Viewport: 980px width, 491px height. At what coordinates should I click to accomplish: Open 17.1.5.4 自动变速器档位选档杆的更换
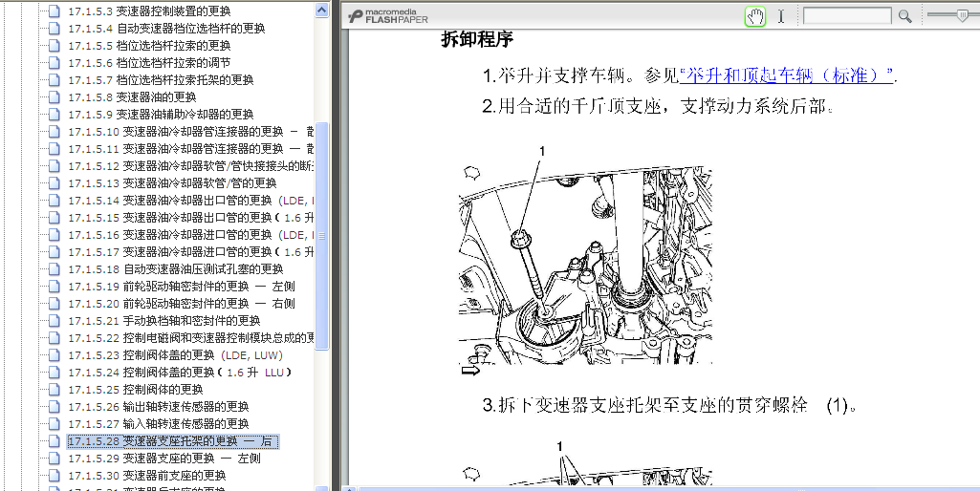click(166, 28)
